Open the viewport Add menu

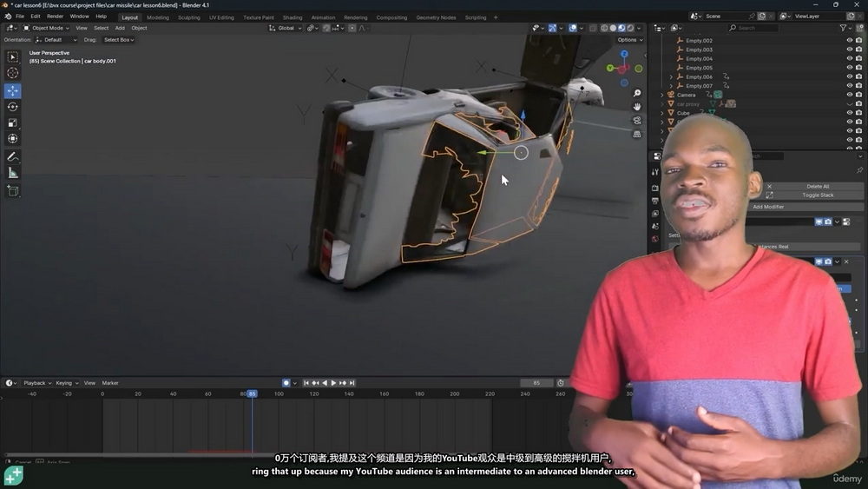(x=120, y=28)
